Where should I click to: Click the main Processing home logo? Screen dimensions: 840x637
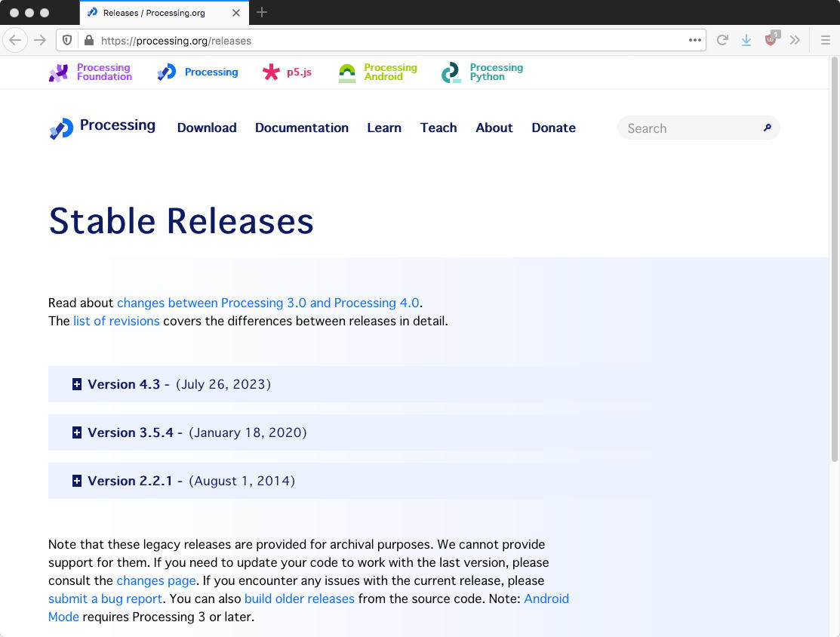[x=102, y=128]
